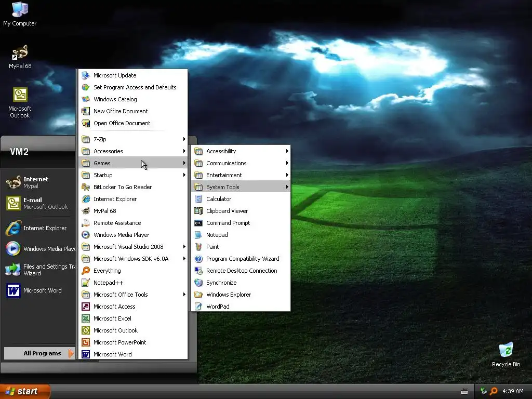Launch Internet Explorer from All Programs list
Image resolution: width=532 pixels, height=399 pixels.
(133, 199)
